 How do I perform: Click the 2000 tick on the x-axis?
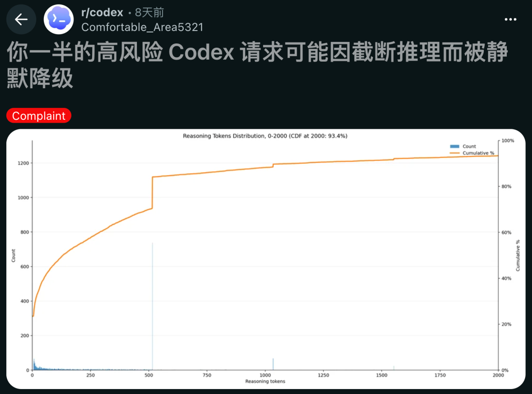tap(498, 375)
